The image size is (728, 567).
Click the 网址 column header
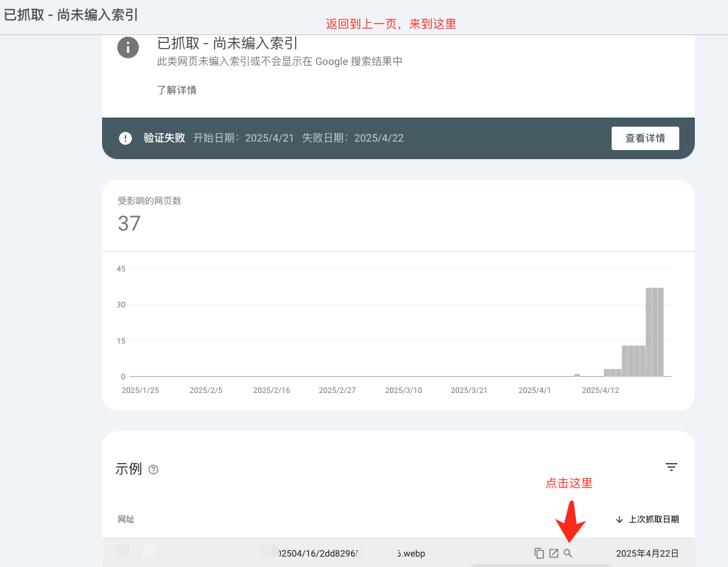click(126, 520)
